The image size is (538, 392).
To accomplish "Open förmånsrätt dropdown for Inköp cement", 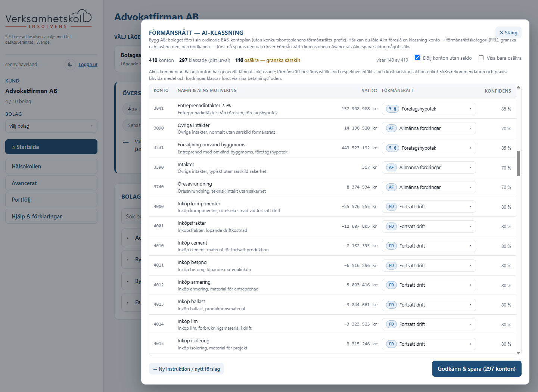I will coord(429,246).
